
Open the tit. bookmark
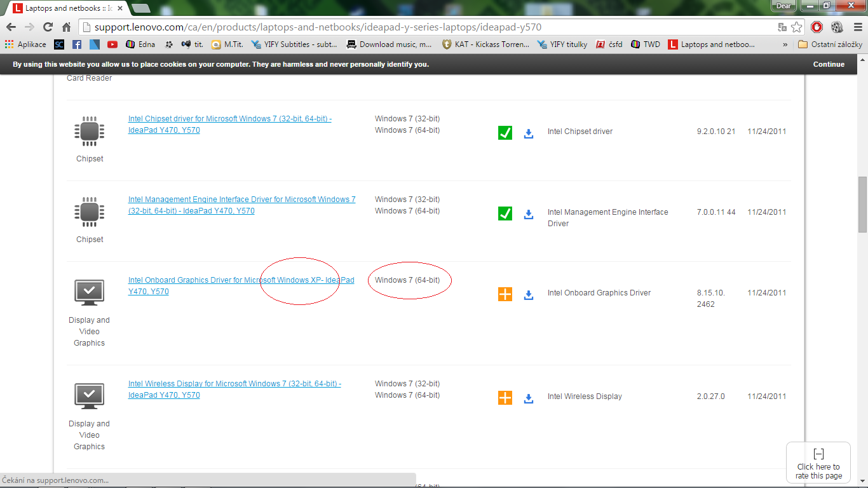tap(193, 44)
